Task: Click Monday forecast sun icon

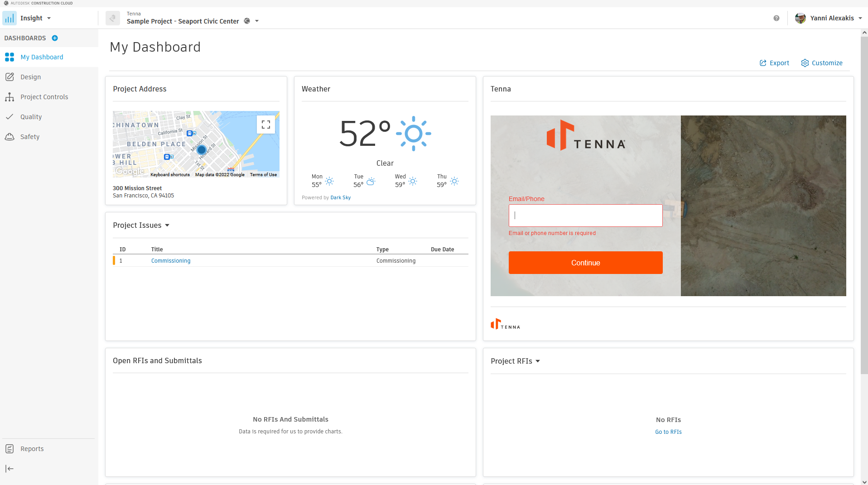Action: click(329, 181)
